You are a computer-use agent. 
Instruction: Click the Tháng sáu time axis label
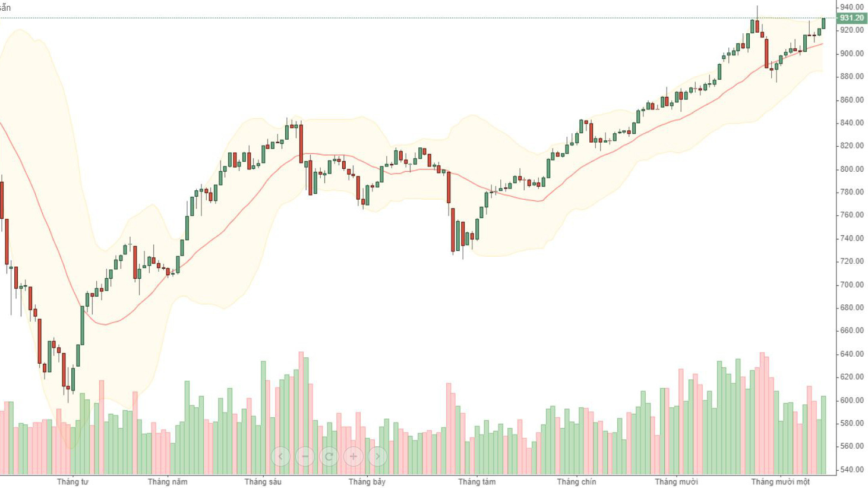click(263, 481)
